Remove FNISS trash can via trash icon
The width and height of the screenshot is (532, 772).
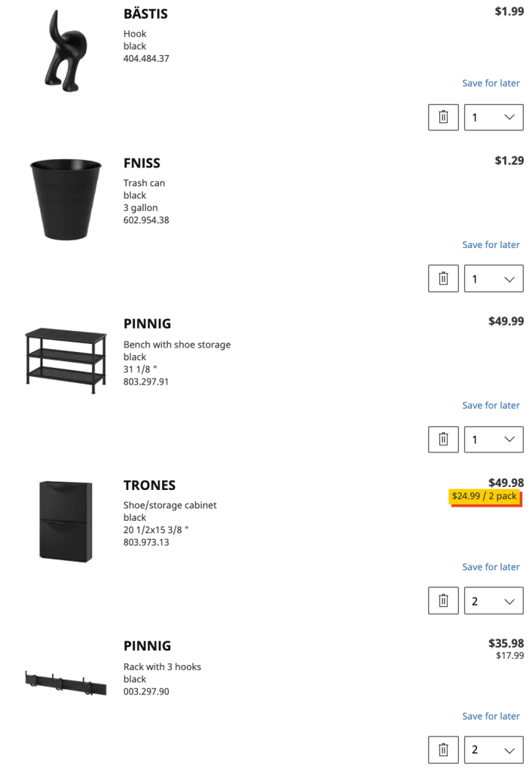[x=443, y=278]
